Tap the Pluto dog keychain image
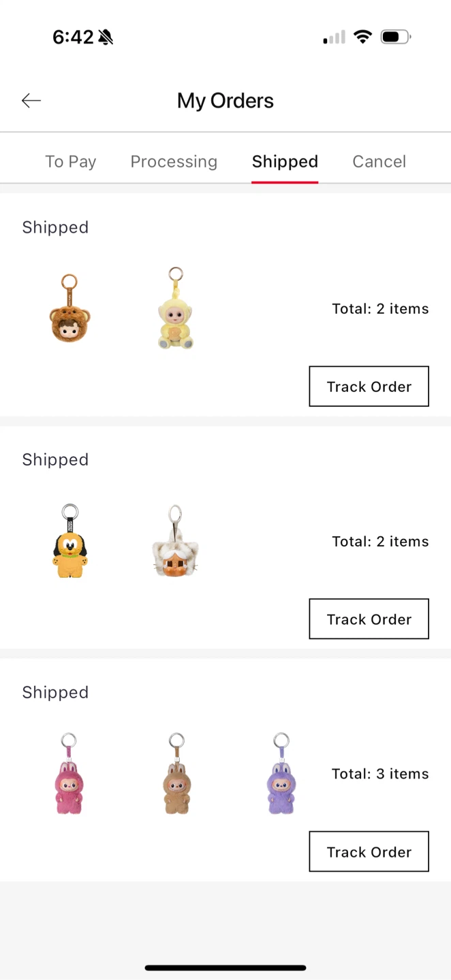This screenshot has width=451, height=980. point(69,542)
